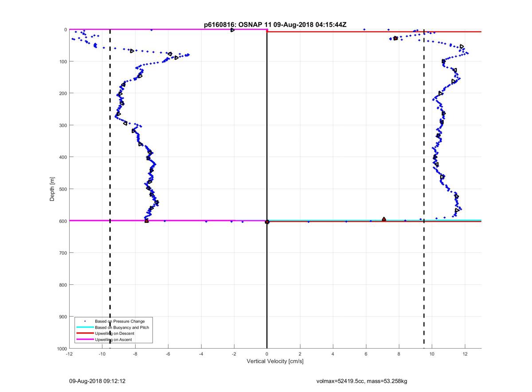Click the '-10' velocity axis tick label
Image resolution: width=532 pixels, height=392 pixels.
pos(102,354)
